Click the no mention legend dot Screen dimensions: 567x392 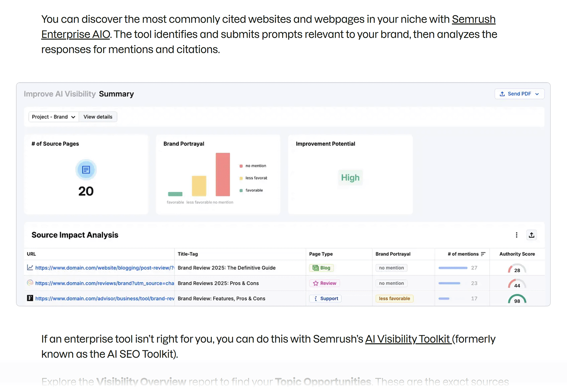pyautogui.click(x=241, y=166)
